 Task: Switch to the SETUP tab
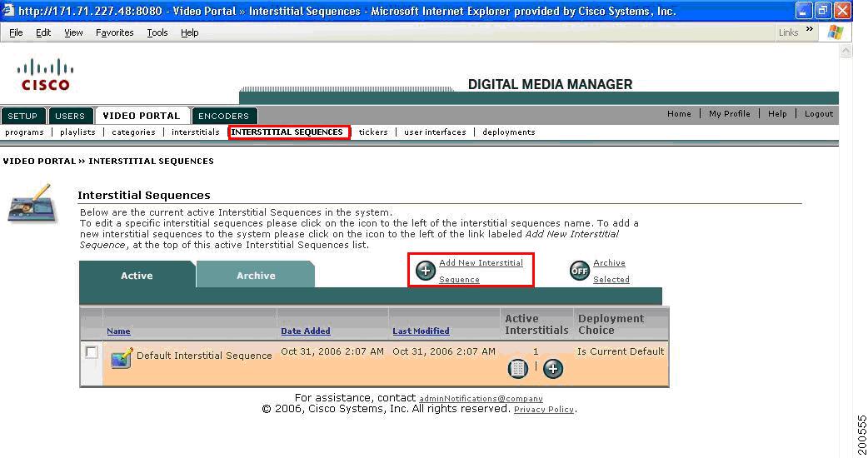click(22, 116)
